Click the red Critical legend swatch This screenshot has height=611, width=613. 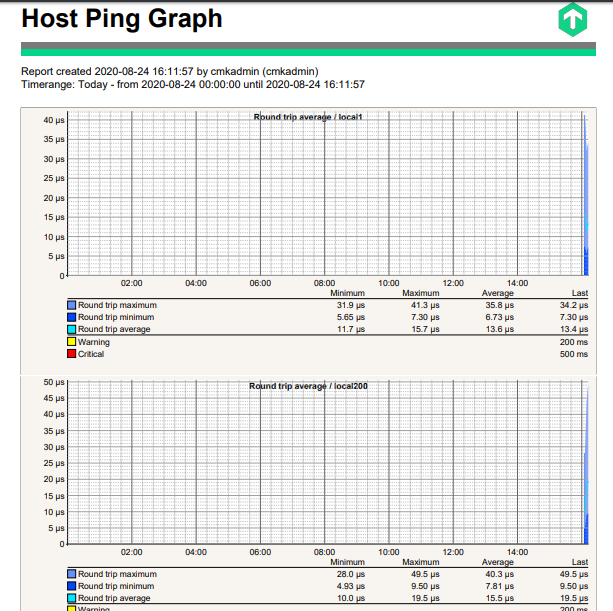(71, 354)
